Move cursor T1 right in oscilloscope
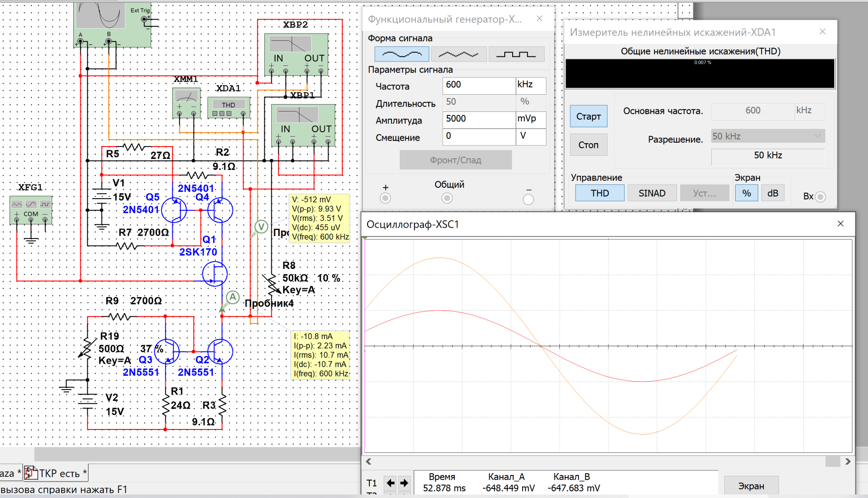868x498 pixels. point(404,483)
